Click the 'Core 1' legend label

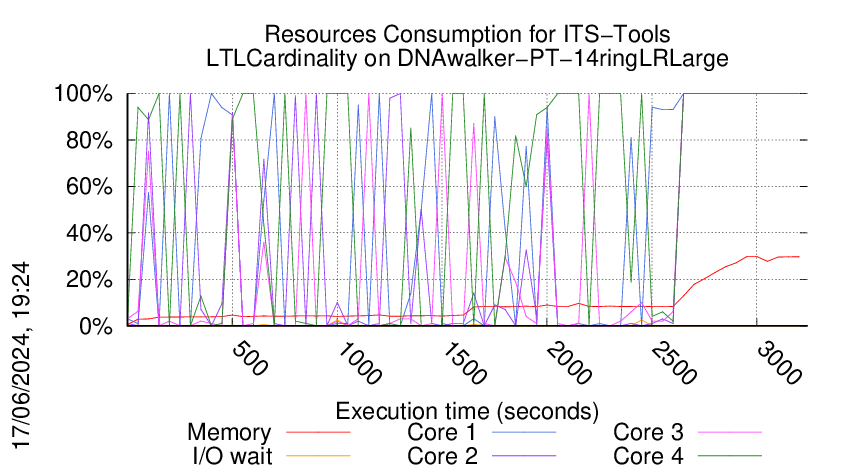(442, 432)
